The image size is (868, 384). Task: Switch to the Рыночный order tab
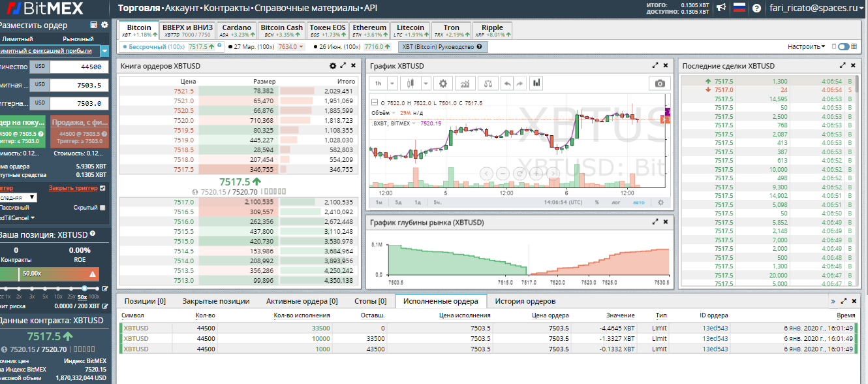point(78,39)
